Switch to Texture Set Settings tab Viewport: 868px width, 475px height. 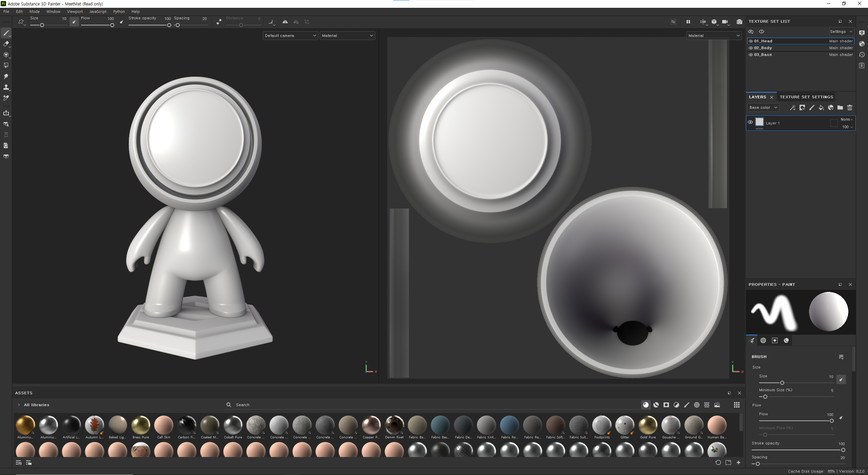(x=806, y=97)
